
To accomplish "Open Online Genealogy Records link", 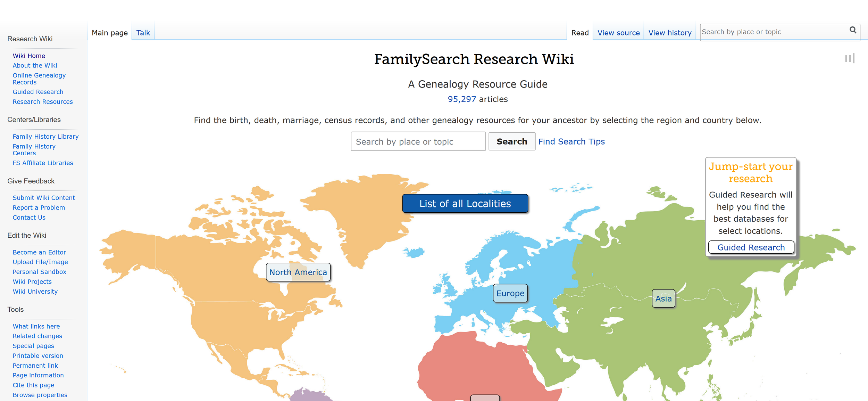I will (39, 79).
